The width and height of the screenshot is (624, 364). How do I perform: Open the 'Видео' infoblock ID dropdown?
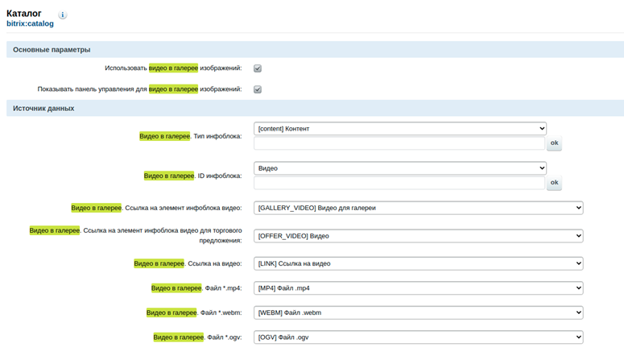tap(399, 168)
